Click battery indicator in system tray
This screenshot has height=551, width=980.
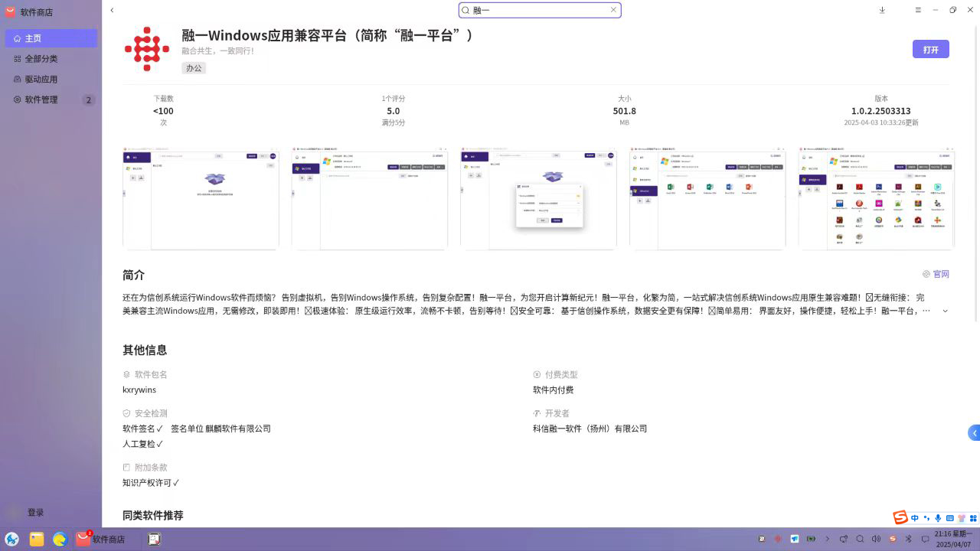point(811,540)
